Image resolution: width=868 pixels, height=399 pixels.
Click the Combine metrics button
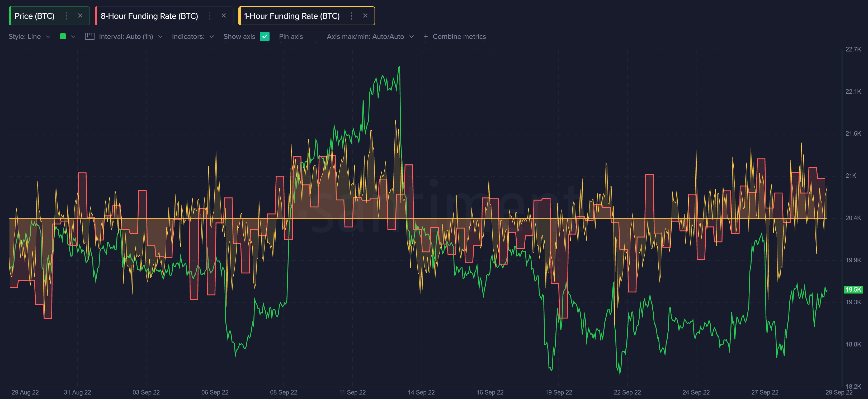[x=459, y=36]
